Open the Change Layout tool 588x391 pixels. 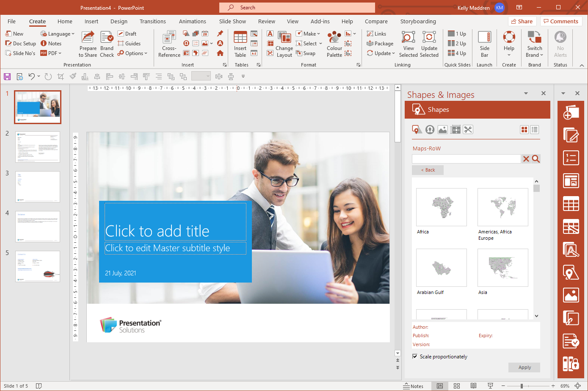coord(284,44)
